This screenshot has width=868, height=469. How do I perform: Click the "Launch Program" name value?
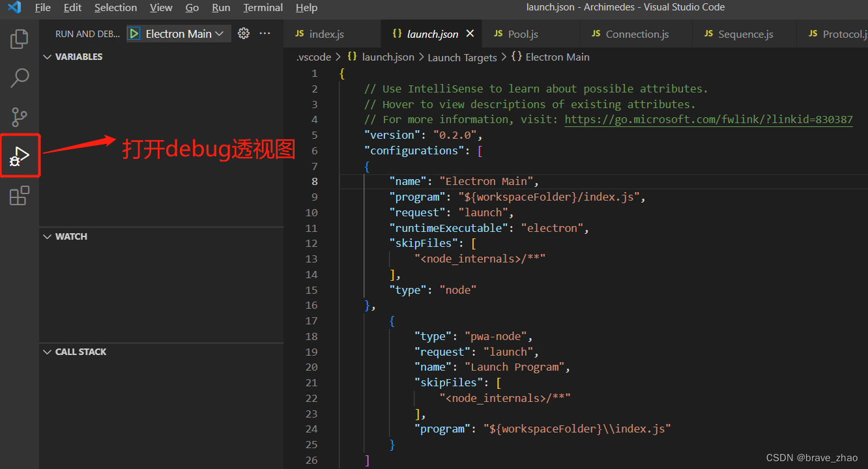pos(514,367)
